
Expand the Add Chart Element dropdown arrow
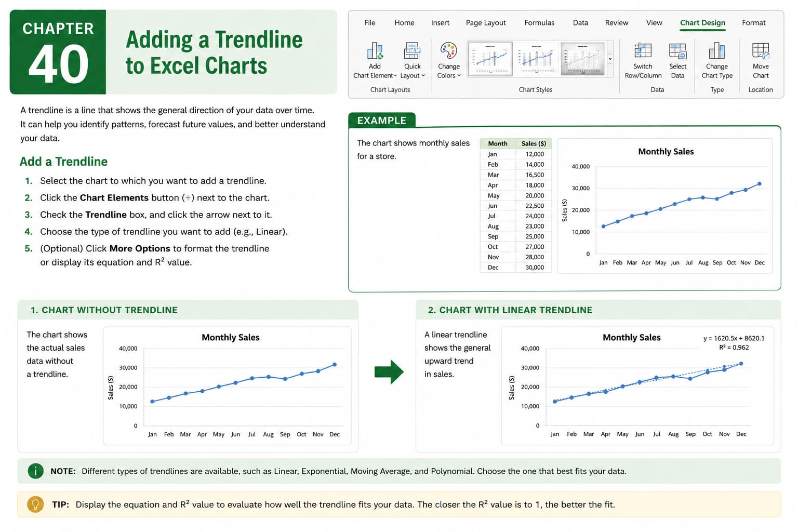tap(395, 76)
